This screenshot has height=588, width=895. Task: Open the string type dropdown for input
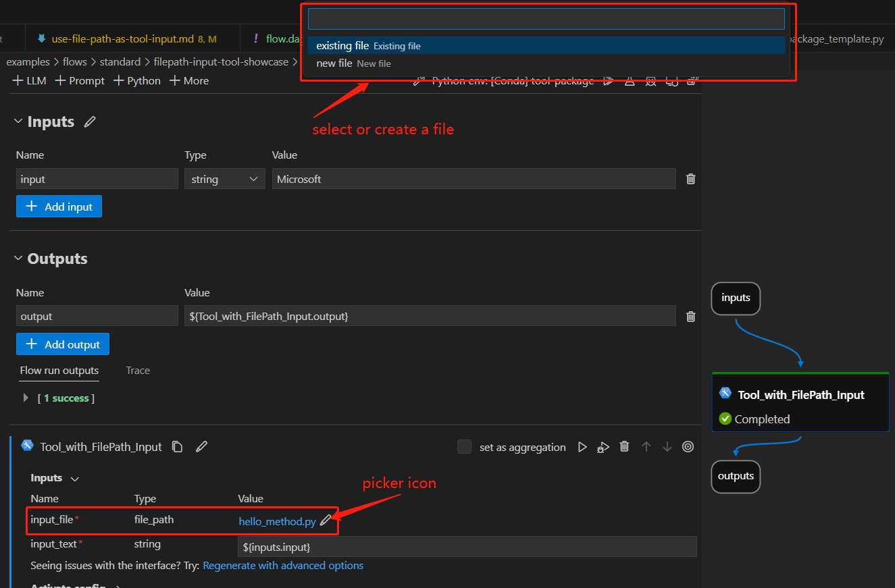point(224,179)
